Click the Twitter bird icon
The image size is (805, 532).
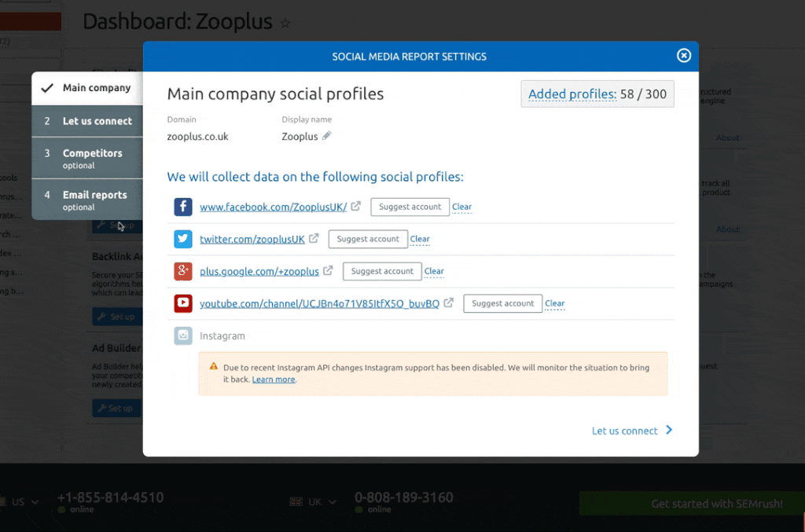(182, 239)
